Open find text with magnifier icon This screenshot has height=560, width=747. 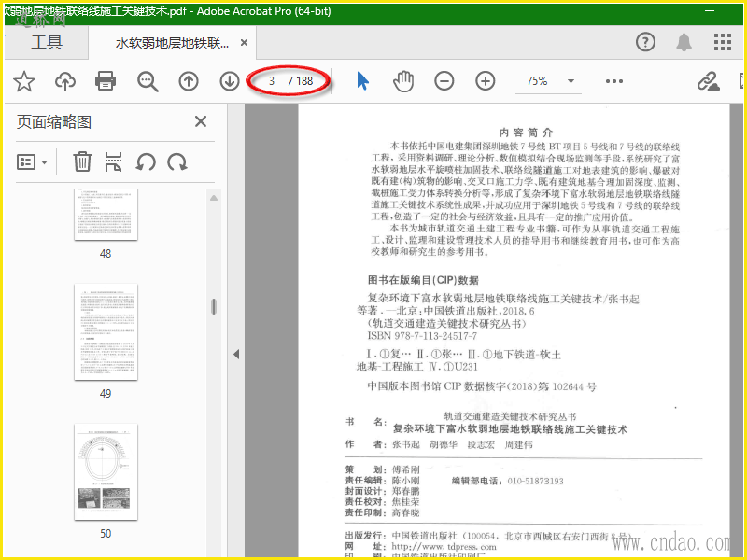pos(148,81)
